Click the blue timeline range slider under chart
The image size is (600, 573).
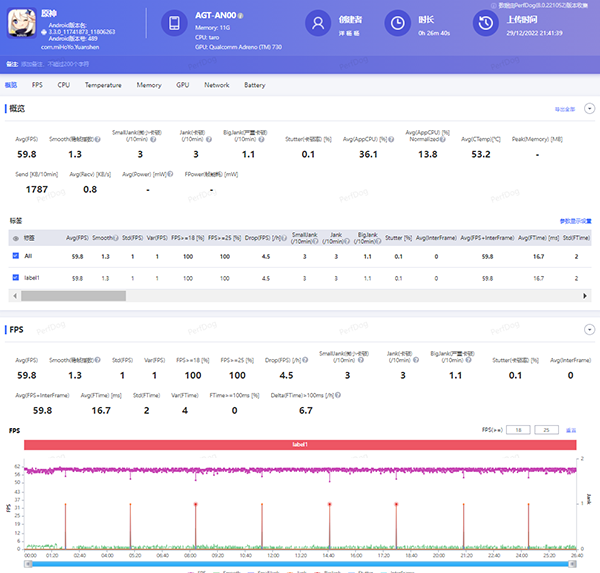coord(300,565)
